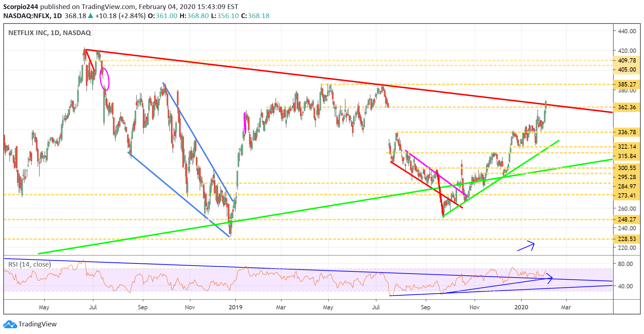Click the 2019 label on the time axis
The width and height of the screenshot is (644, 334).
(236, 307)
